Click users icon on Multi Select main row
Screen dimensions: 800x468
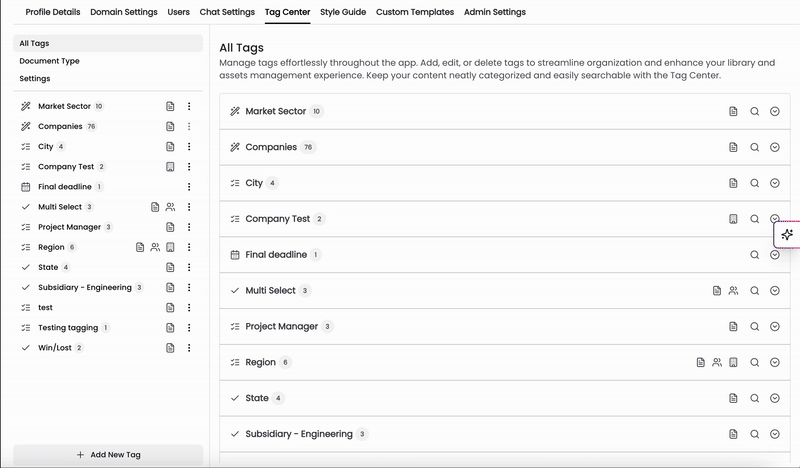pyautogui.click(x=733, y=290)
